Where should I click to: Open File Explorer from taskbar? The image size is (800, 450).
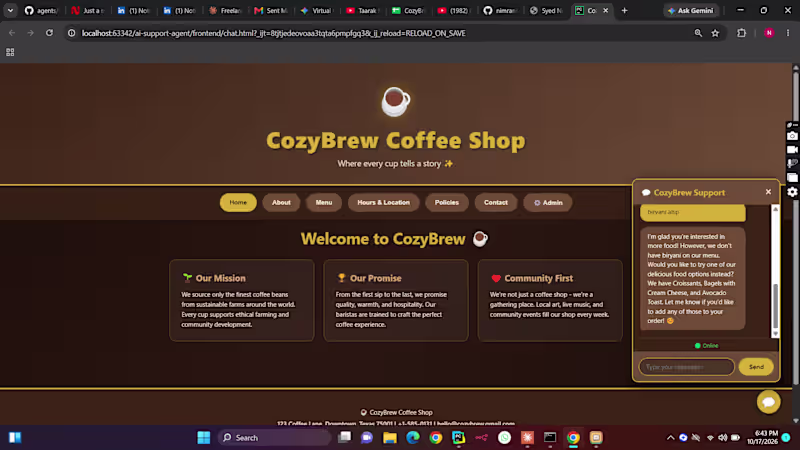click(x=390, y=437)
